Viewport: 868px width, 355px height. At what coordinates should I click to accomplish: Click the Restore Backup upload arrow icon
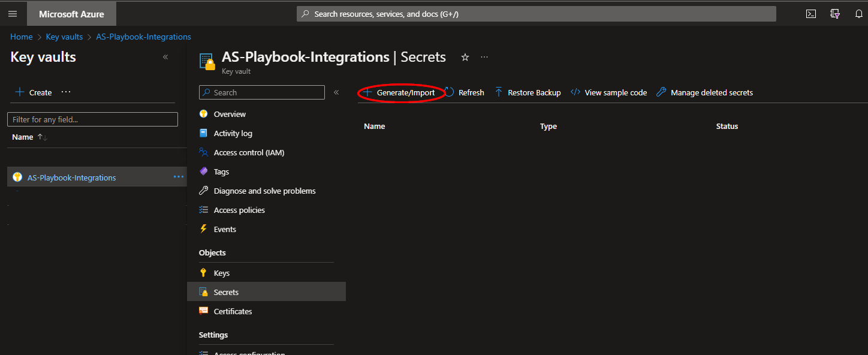[499, 92]
